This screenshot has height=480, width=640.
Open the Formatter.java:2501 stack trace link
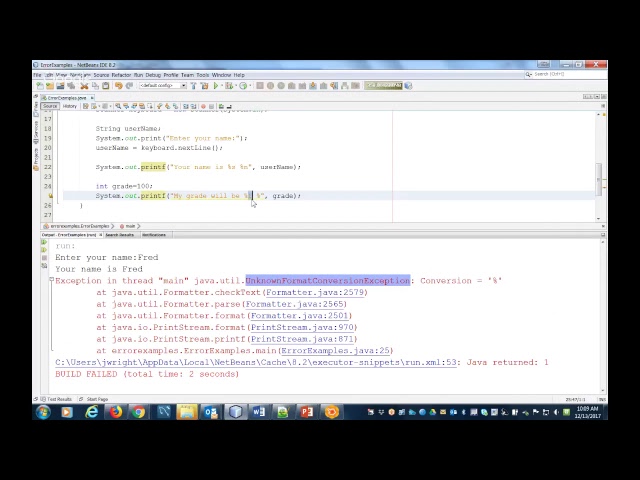(299, 316)
